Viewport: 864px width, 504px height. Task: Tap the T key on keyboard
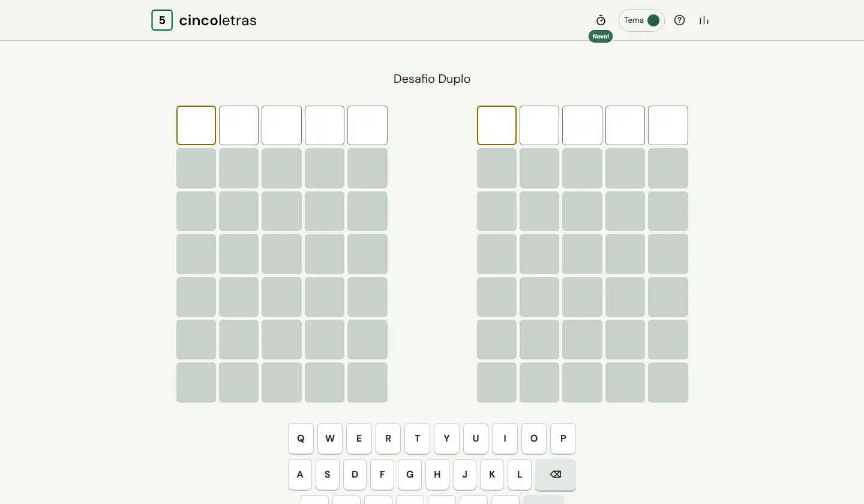tap(418, 439)
